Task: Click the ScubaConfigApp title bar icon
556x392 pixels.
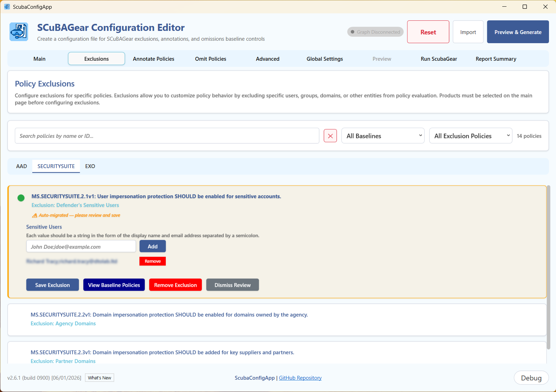Action: coord(7,7)
